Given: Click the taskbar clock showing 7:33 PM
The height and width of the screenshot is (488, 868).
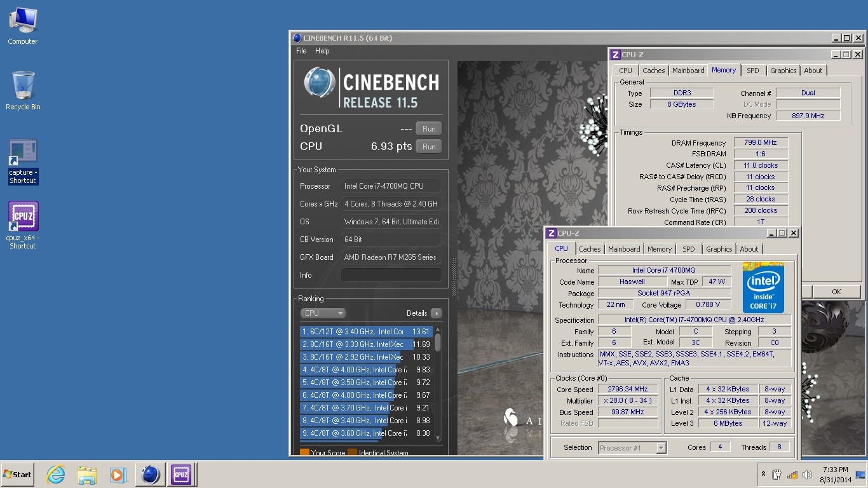Looking at the screenshot, I should point(835,475).
